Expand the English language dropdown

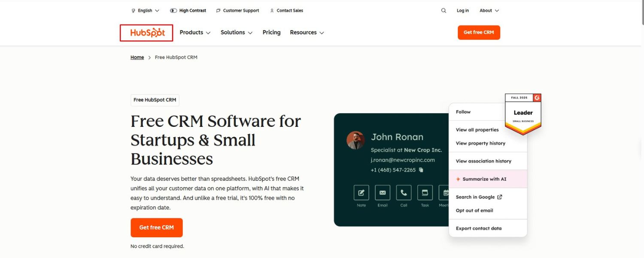[145, 10]
